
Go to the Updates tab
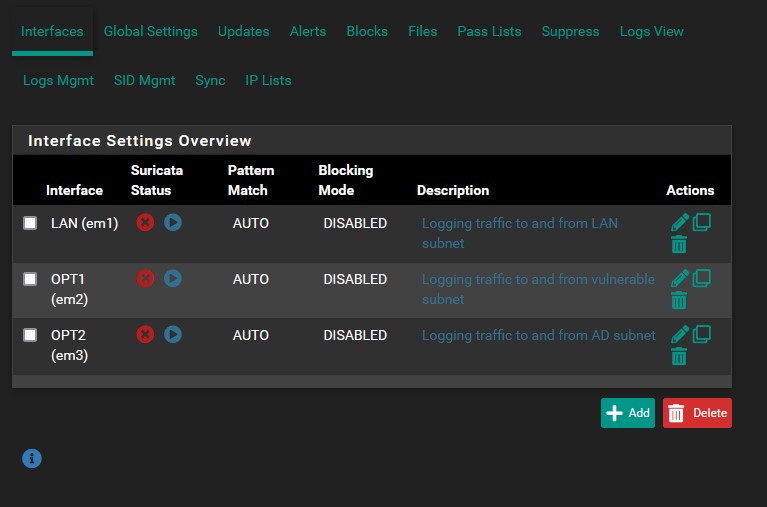click(x=244, y=31)
